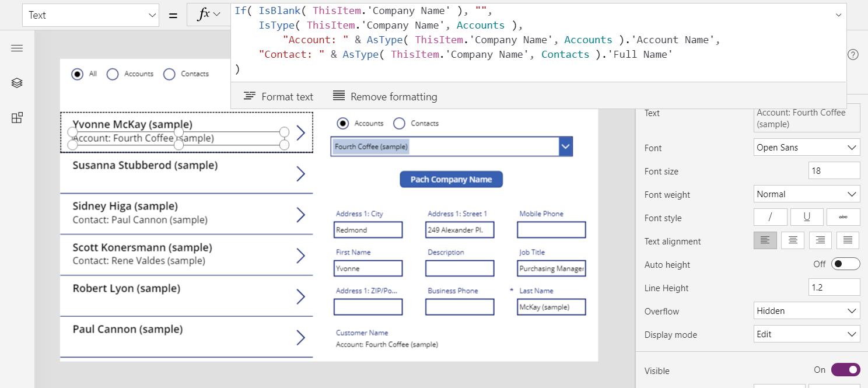Expand the formula bar with top-right chevron
The image size is (868, 388).
point(839,14)
